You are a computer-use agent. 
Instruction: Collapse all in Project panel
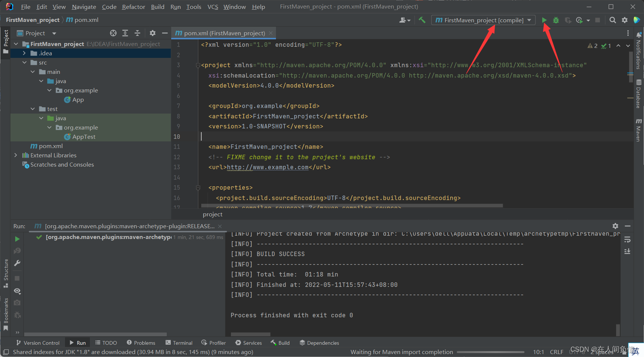point(137,33)
